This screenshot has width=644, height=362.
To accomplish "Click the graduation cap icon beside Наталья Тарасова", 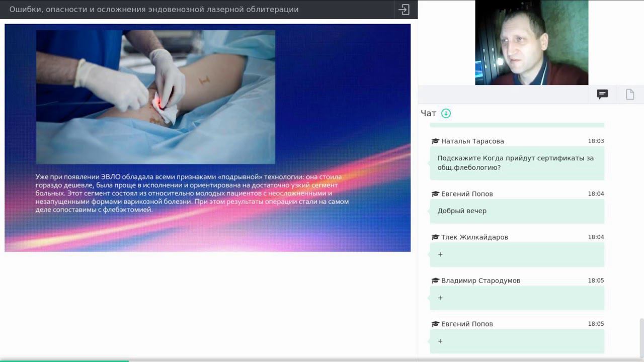I will tap(435, 141).
